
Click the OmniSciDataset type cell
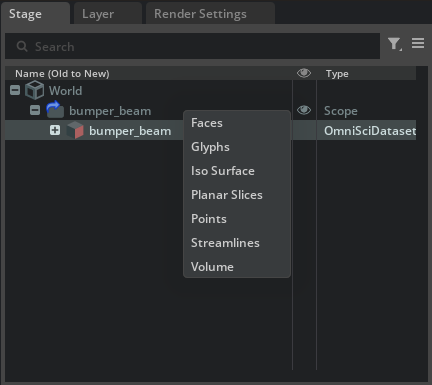(x=370, y=131)
